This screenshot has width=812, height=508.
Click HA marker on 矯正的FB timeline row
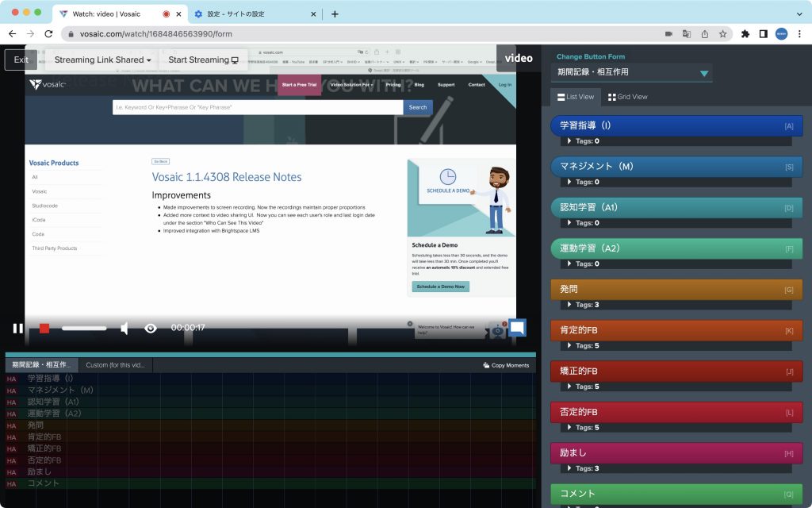[11, 449]
